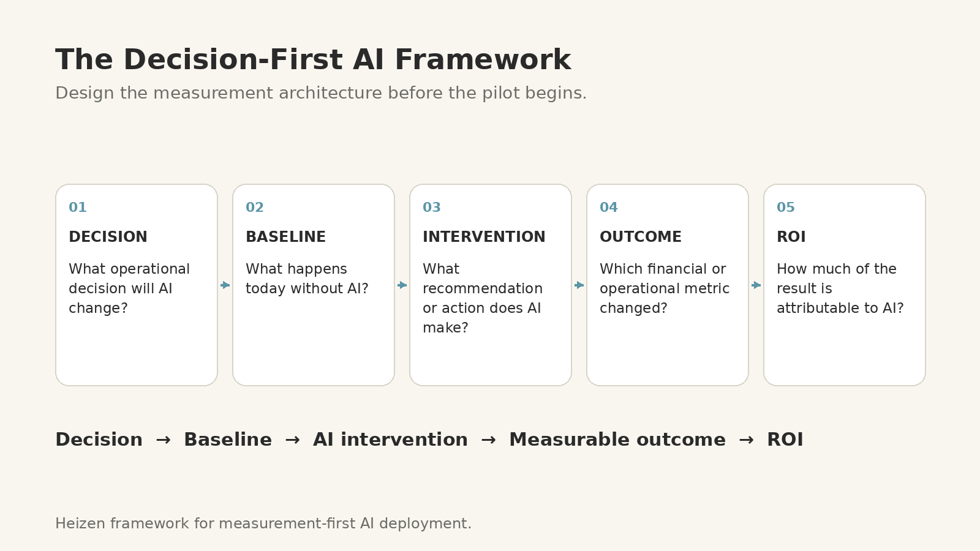Click the BASELINE card heading
This screenshot has width=980, height=551.
285,237
